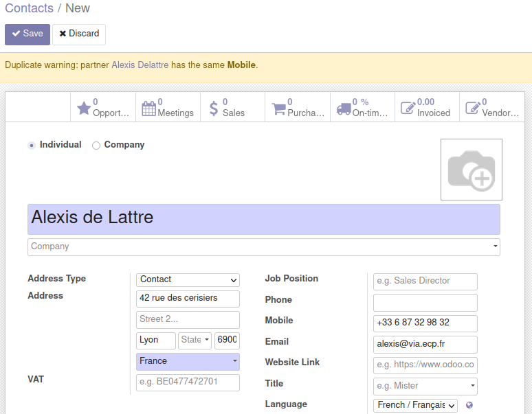The width and height of the screenshot is (532, 414).
Task: Click the city field Lyon
Action: (156, 340)
